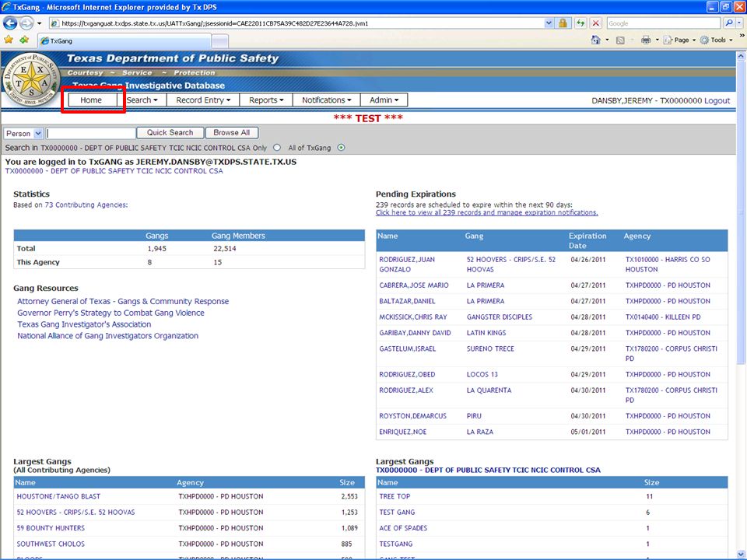Image resolution: width=747 pixels, height=560 pixels.
Task: Open the LATIN KINGS gang link
Action: pyautogui.click(x=486, y=333)
